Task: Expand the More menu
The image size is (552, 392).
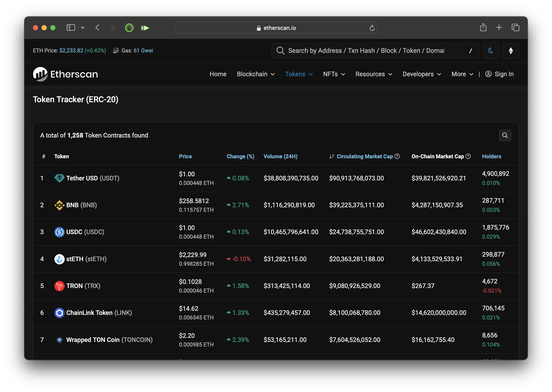Action: click(462, 74)
